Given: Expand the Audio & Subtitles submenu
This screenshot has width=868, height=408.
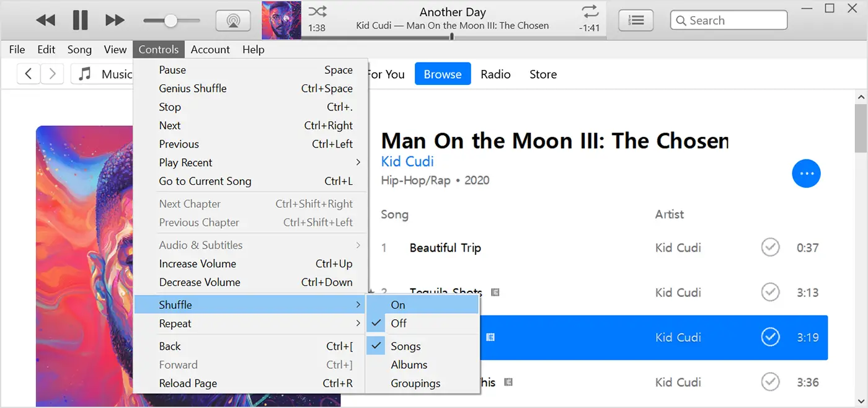Looking at the screenshot, I should click(x=200, y=245).
